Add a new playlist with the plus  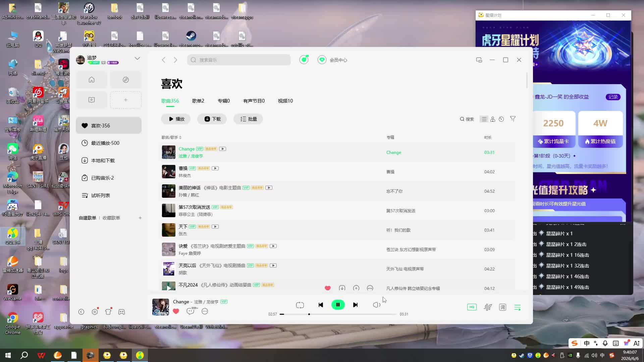[x=140, y=218]
